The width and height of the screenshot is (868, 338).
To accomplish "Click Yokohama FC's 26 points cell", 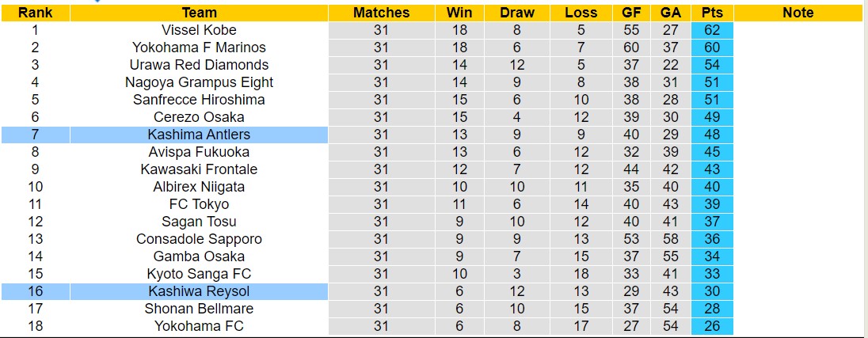I will point(711,326).
